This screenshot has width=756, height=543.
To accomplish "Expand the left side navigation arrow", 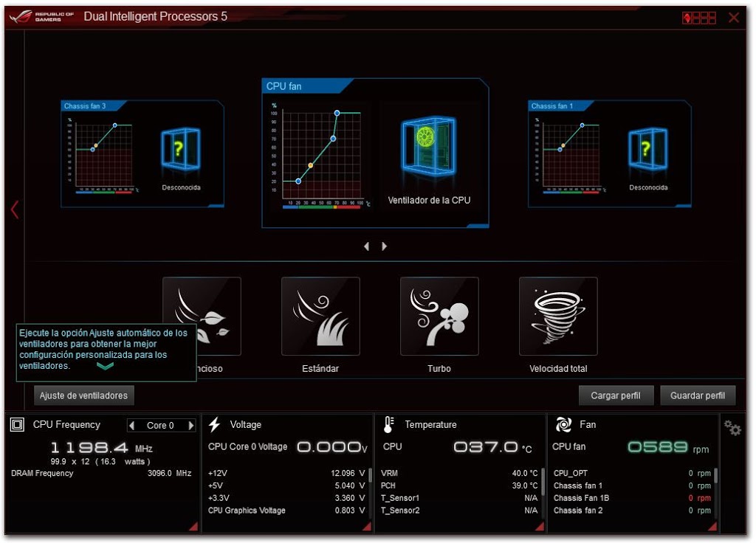I will click(x=14, y=210).
